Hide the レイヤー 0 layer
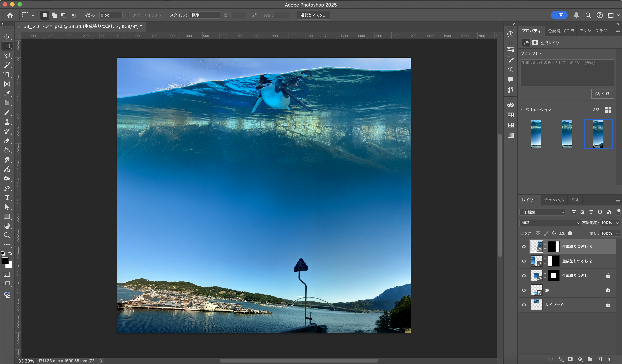The width and height of the screenshot is (622, 364). click(x=524, y=305)
